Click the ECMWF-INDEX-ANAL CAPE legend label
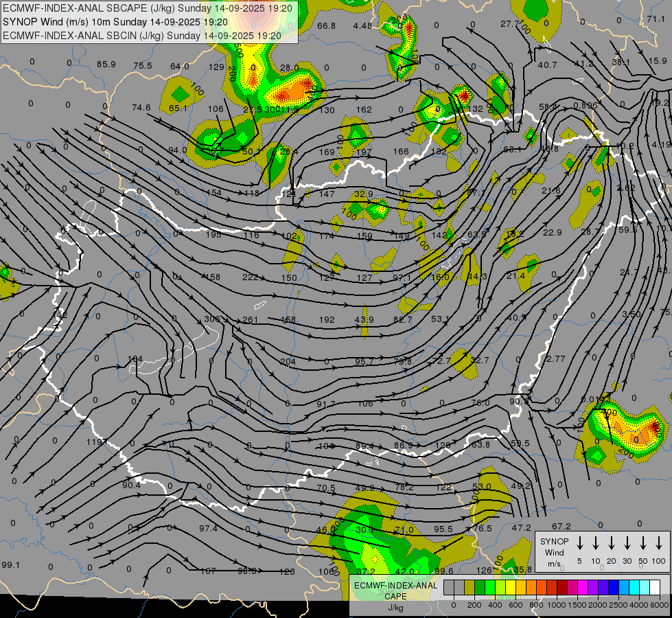The height and width of the screenshot is (618, 672). pyautogui.click(x=395, y=591)
